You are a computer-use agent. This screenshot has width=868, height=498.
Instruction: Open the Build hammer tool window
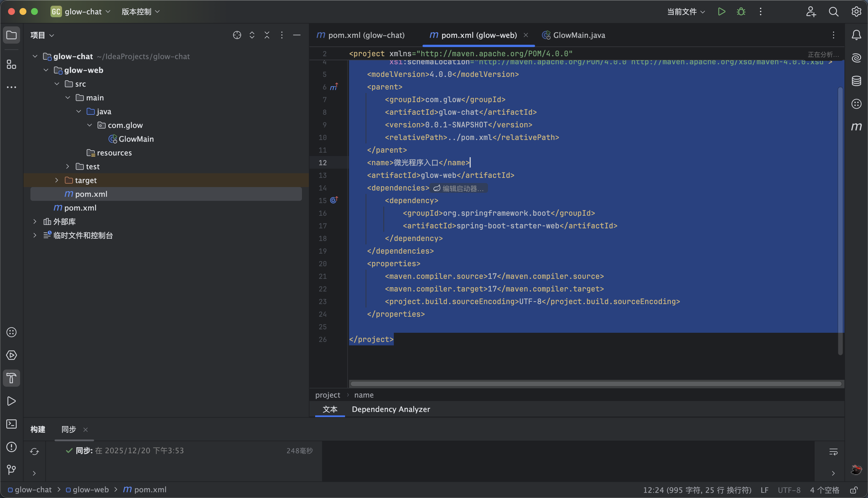pyautogui.click(x=11, y=378)
